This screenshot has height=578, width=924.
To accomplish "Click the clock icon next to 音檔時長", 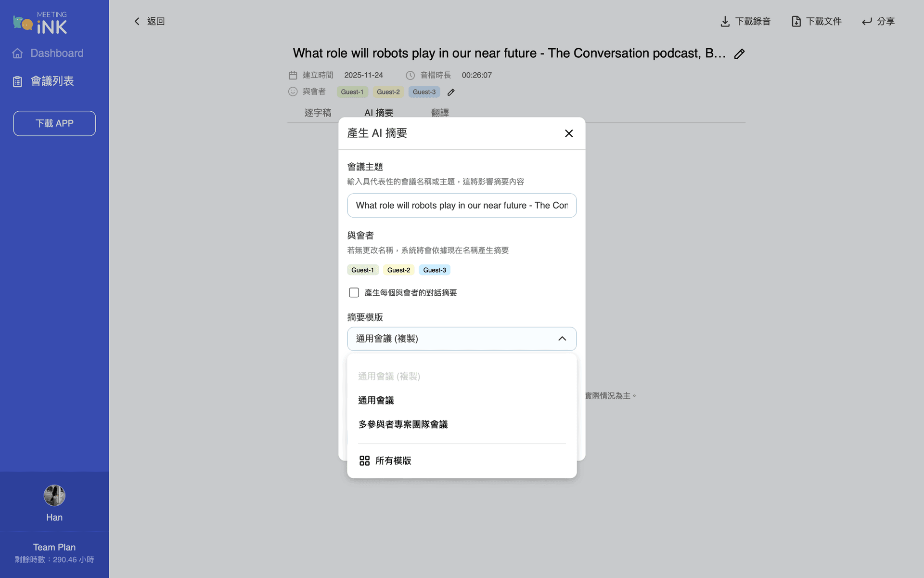I will 410,75.
